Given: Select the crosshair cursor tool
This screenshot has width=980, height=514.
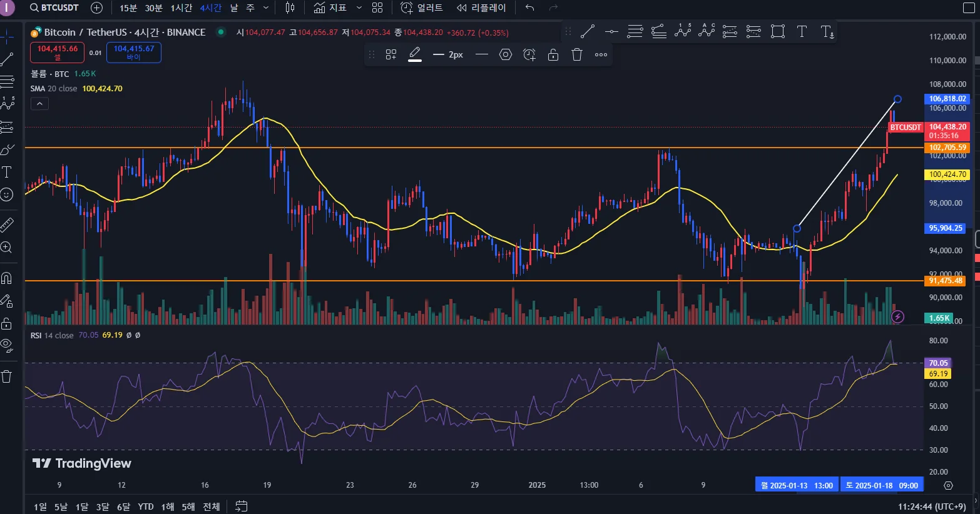Looking at the screenshot, I should [x=7, y=37].
